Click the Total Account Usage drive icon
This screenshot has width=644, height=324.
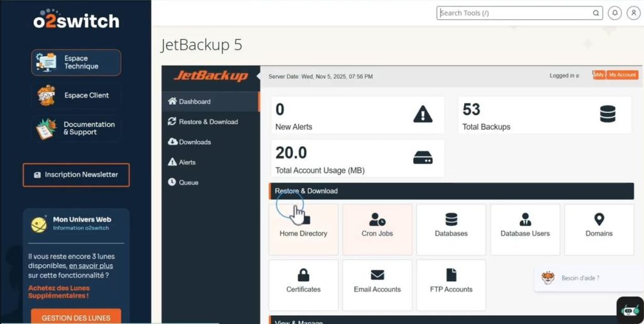(423, 158)
